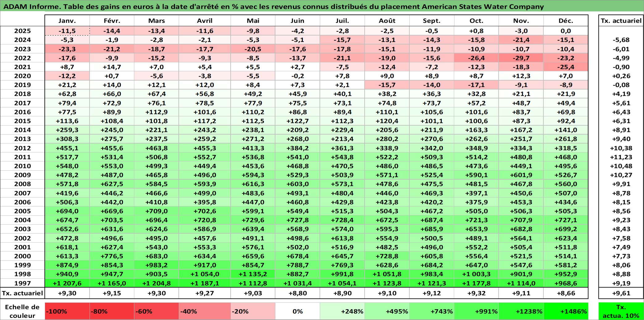Select the Nov. column header
Viewport: 644px width, 320px height.
pyautogui.click(x=521, y=21)
